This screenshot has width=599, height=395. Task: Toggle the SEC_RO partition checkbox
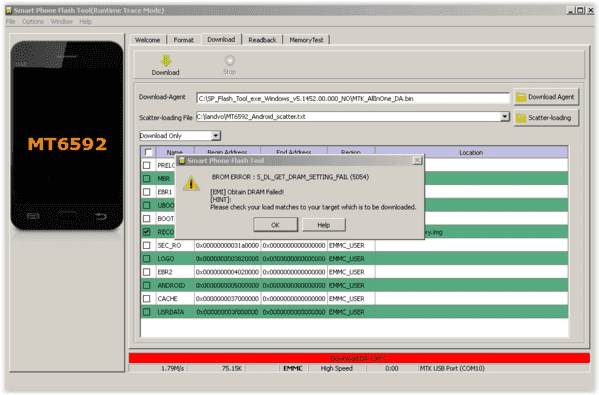(x=146, y=245)
